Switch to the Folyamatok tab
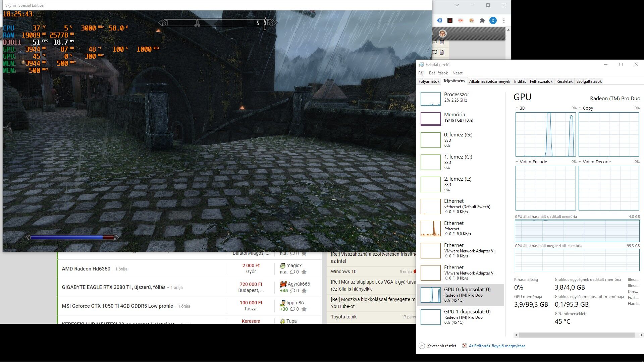This screenshot has width=644, height=362. pos(429,81)
